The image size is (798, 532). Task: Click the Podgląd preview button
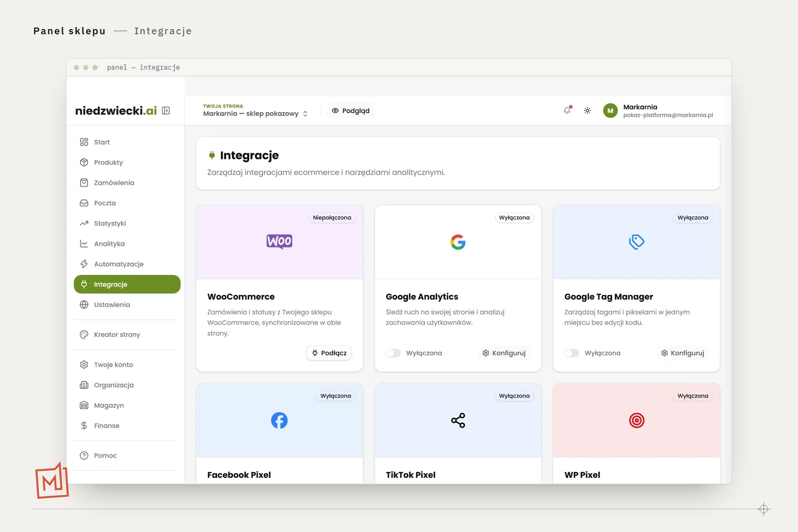click(x=351, y=111)
